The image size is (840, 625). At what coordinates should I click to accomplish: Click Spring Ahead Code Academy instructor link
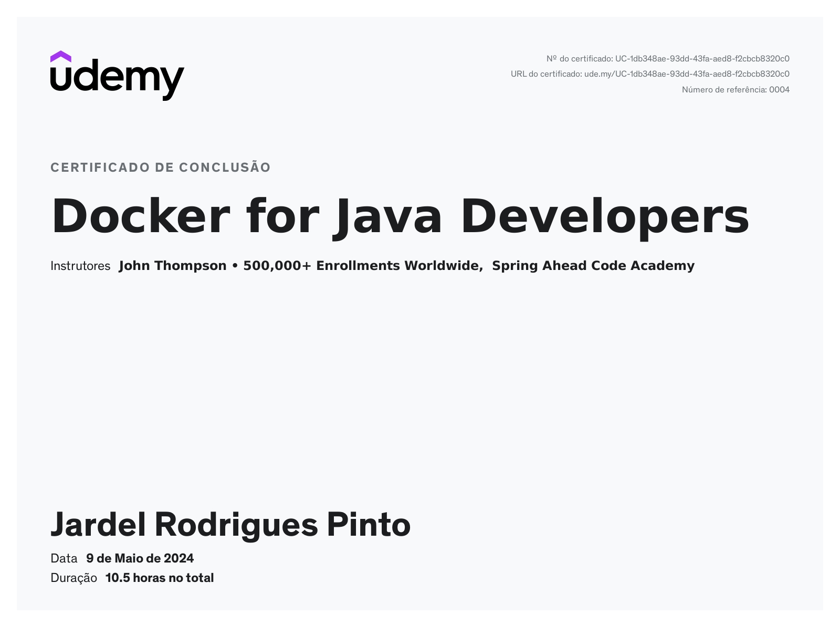tap(593, 266)
